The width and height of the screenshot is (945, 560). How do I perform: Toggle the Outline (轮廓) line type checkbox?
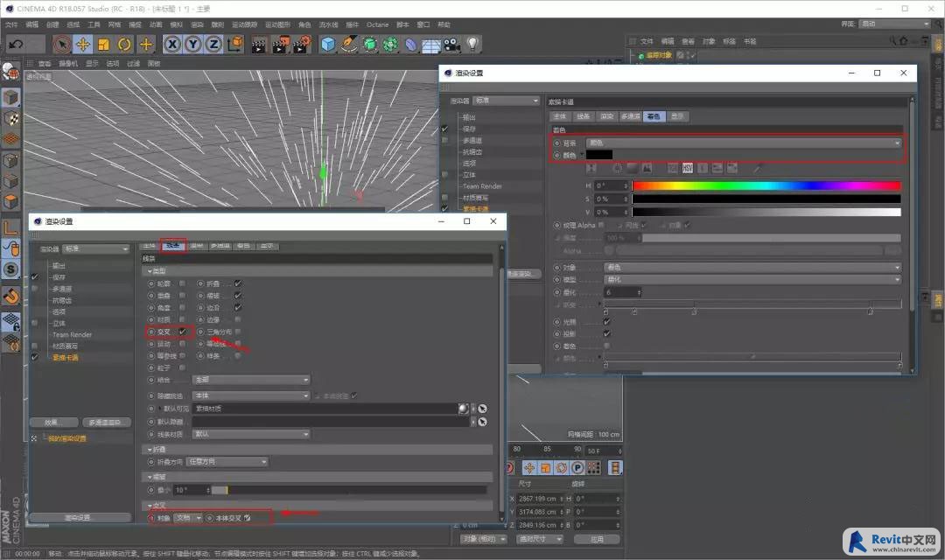(x=183, y=283)
